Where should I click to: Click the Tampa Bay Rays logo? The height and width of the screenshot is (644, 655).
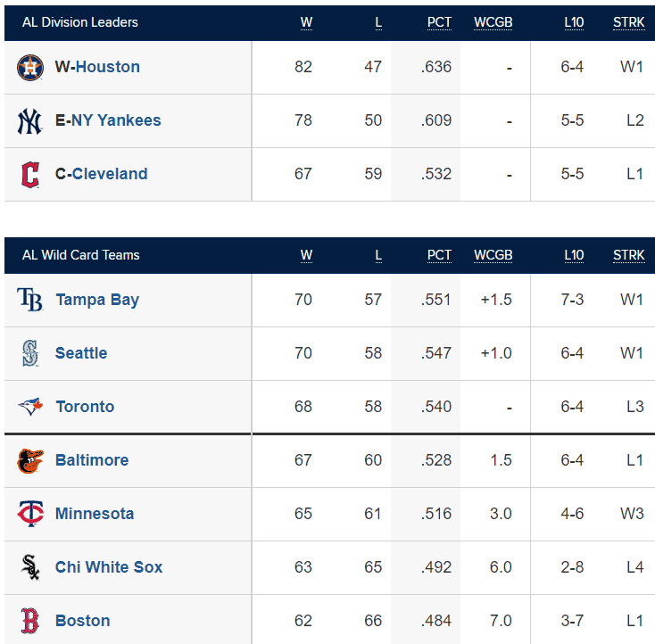(30, 300)
